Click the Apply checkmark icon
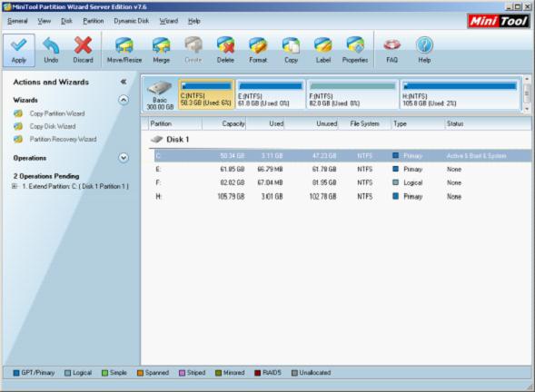The height and width of the screenshot is (392, 535). point(18,45)
